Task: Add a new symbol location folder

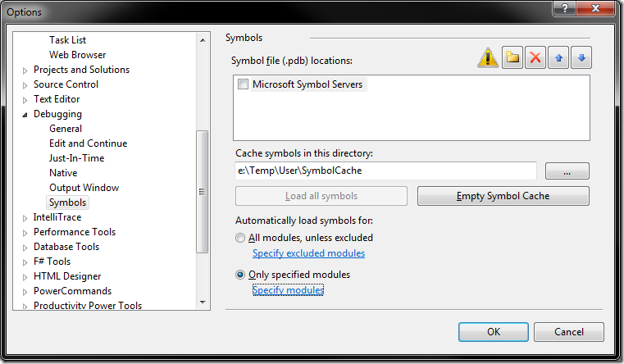Action: click(x=512, y=57)
